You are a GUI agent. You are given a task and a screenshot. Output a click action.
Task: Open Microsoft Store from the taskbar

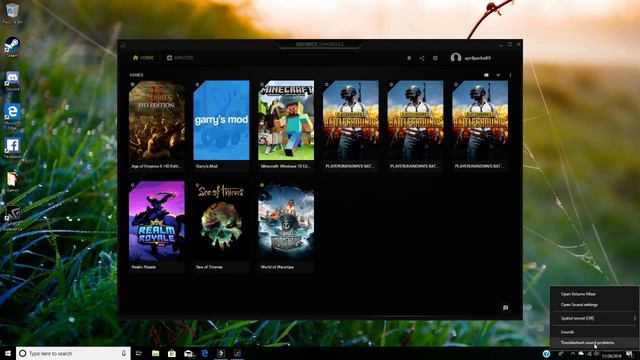click(172, 353)
